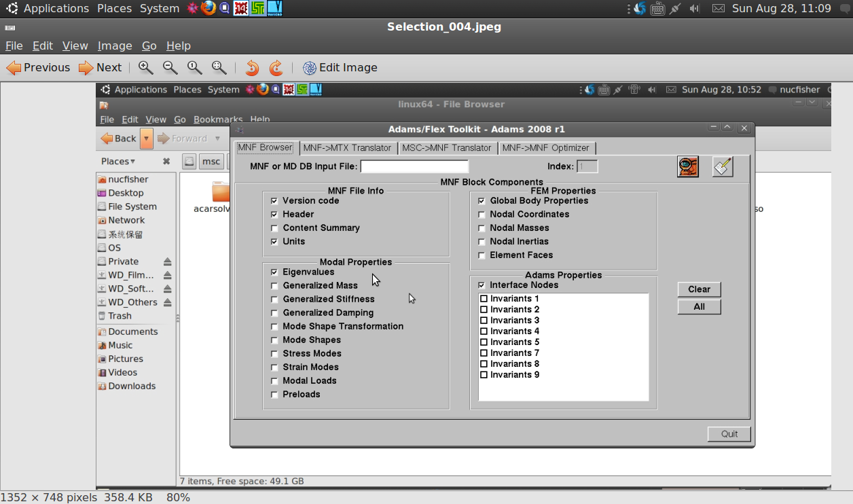Rotate image clockwise with toolbar icon
Viewport: 853px width, 504px height.
coord(276,67)
